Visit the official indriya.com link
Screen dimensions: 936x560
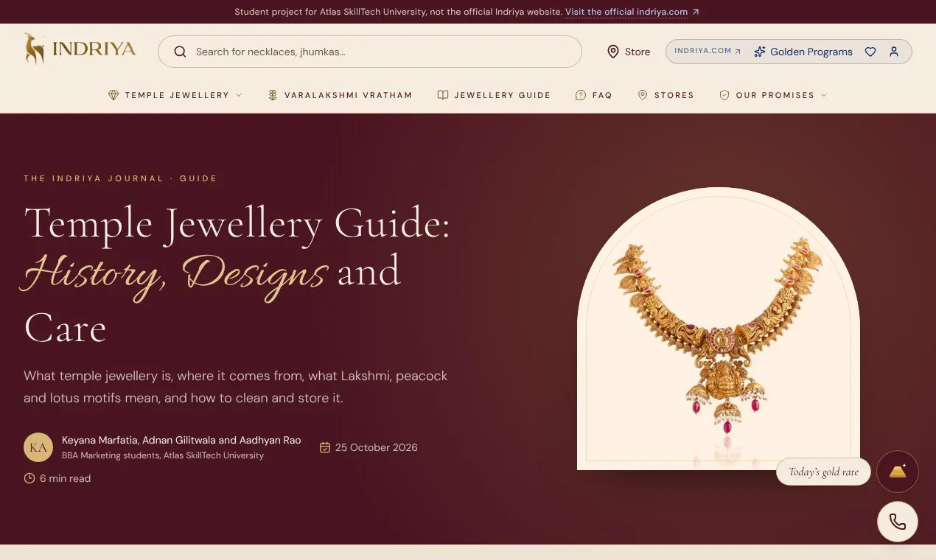coord(626,12)
